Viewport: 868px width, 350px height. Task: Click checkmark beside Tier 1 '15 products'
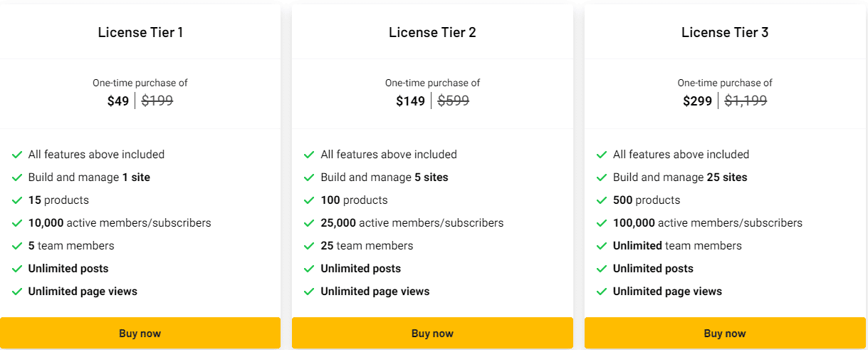(x=17, y=200)
